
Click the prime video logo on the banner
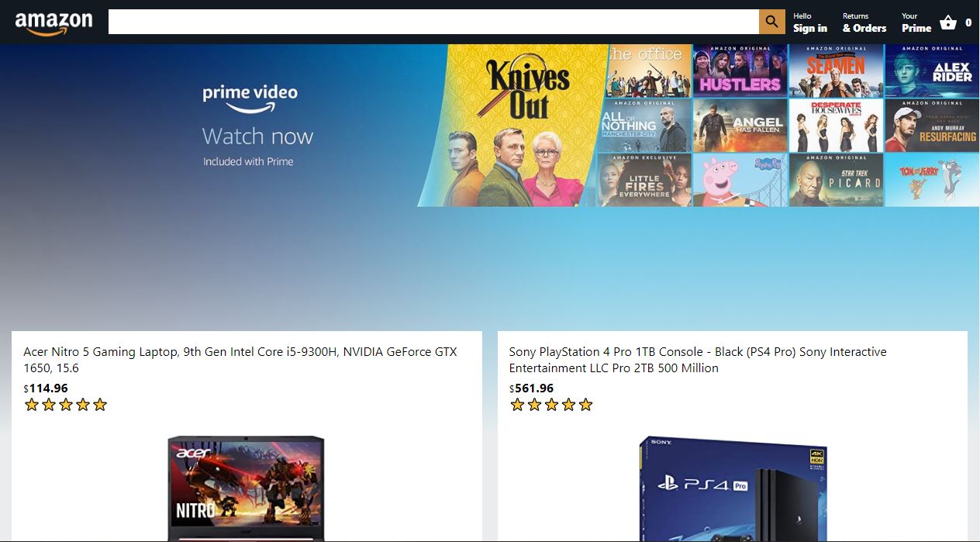click(250, 98)
